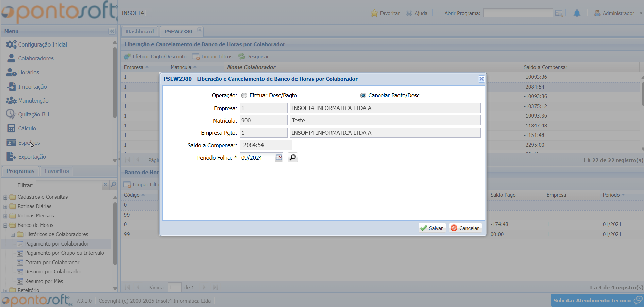Viewport: 644px width, 307px height.
Task: Switch to the Favoritos tab
Action: click(x=56, y=171)
